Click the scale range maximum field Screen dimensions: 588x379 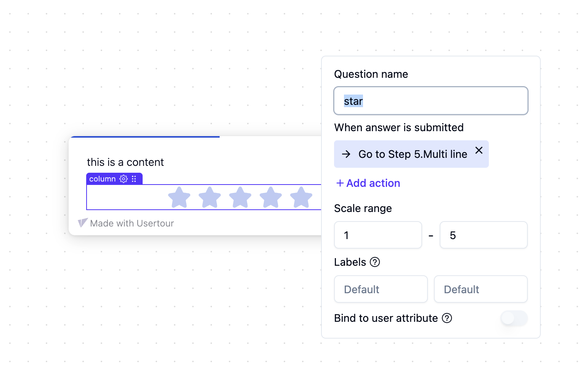(x=484, y=235)
